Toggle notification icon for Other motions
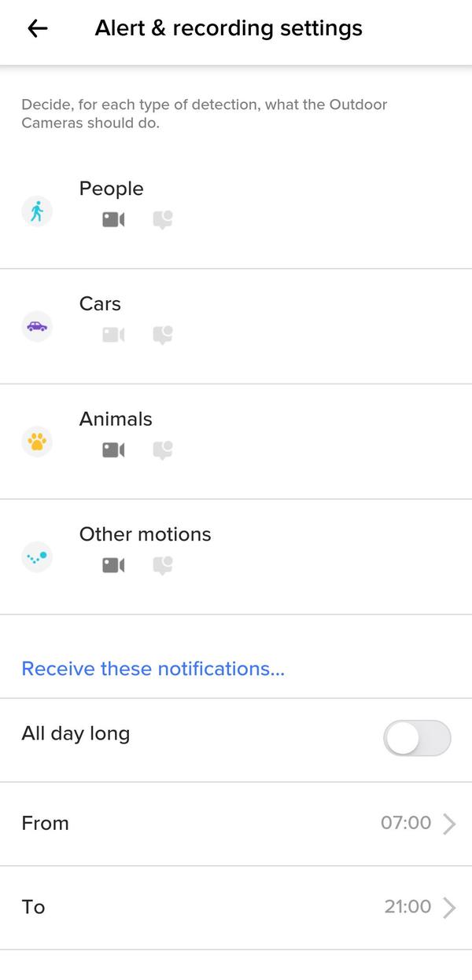 click(x=163, y=565)
